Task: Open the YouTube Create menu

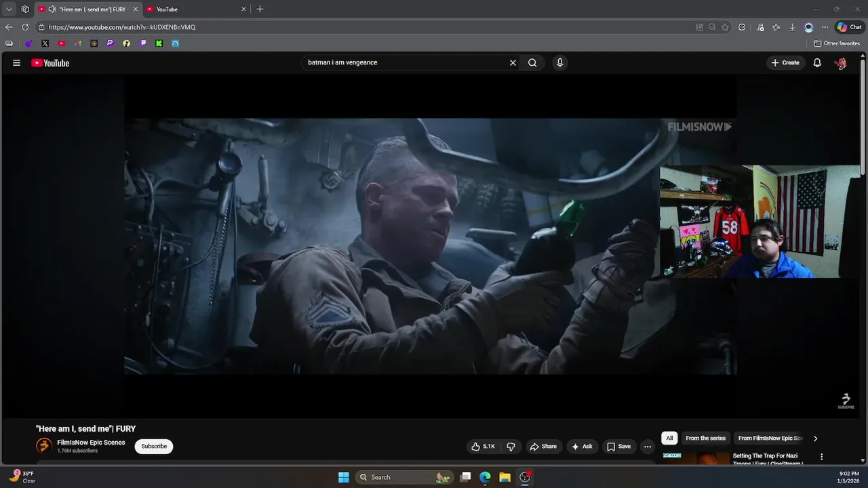Action: point(785,62)
